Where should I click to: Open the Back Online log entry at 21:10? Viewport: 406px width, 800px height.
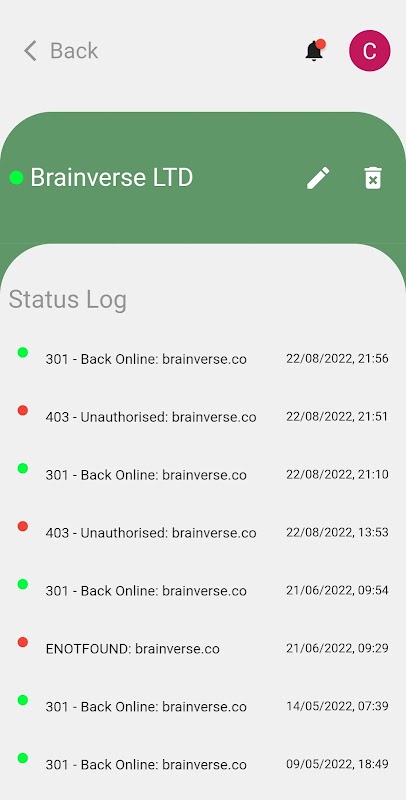point(203,474)
